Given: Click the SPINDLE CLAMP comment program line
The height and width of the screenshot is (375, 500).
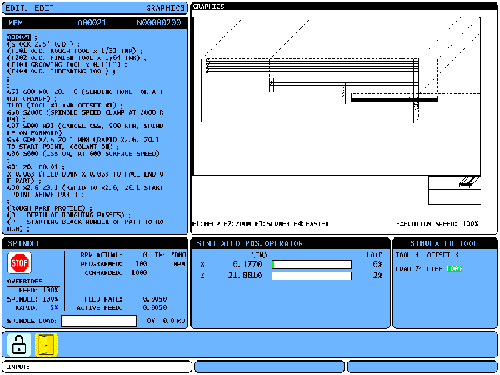Looking at the screenshot, I should (85, 116).
